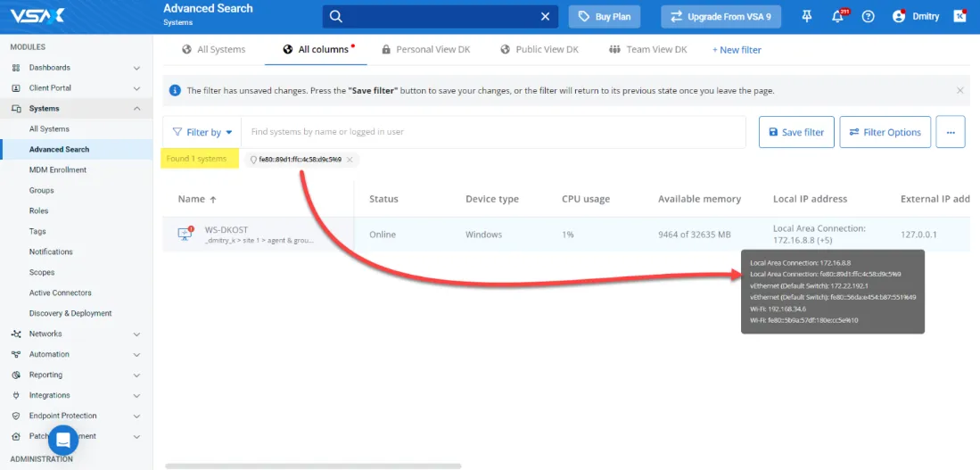Click the Save filter button
The width and height of the screenshot is (980, 470).
pyautogui.click(x=796, y=132)
